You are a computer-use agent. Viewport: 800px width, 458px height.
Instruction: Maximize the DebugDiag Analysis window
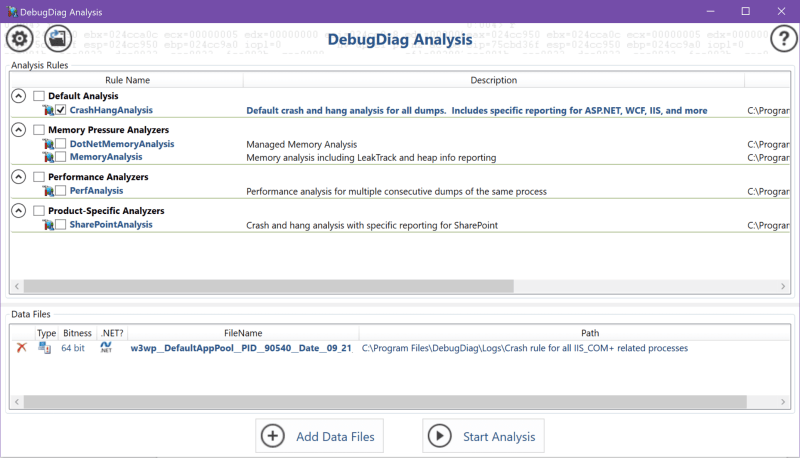(x=745, y=11)
